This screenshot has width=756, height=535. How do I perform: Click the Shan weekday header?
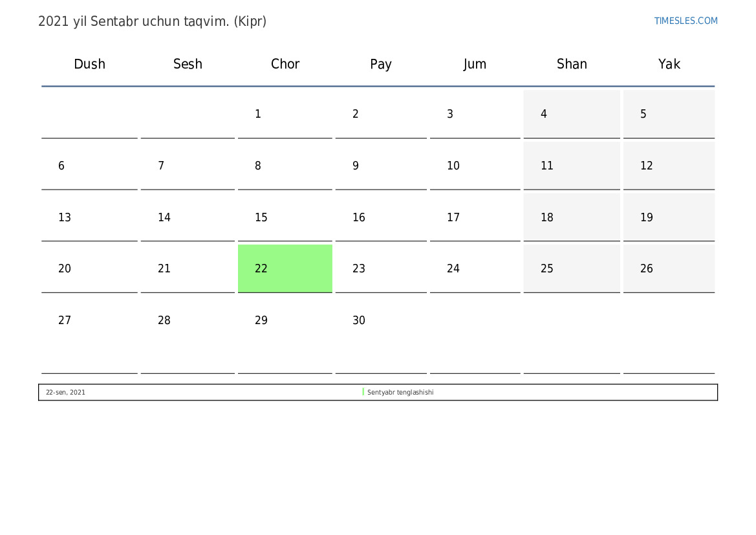(x=572, y=64)
